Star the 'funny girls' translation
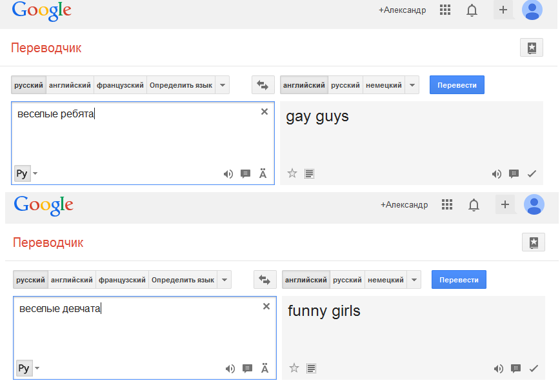The image size is (560, 392). [x=294, y=368]
